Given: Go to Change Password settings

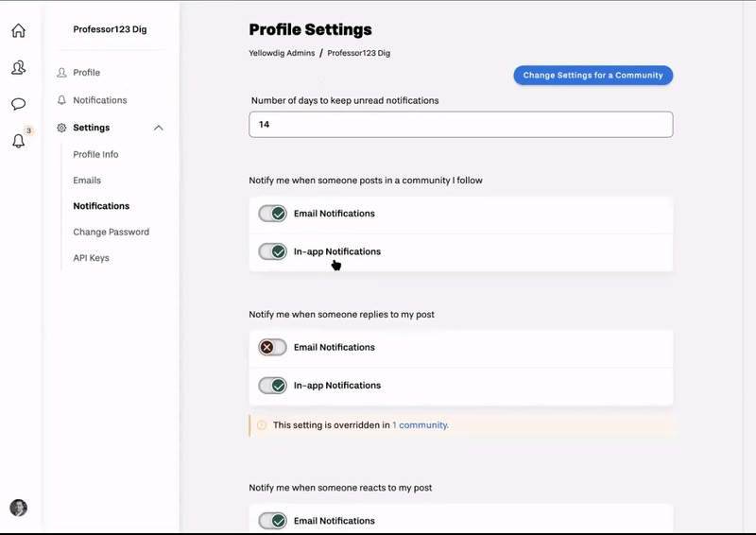Looking at the screenshot, I should coord(111,232).
